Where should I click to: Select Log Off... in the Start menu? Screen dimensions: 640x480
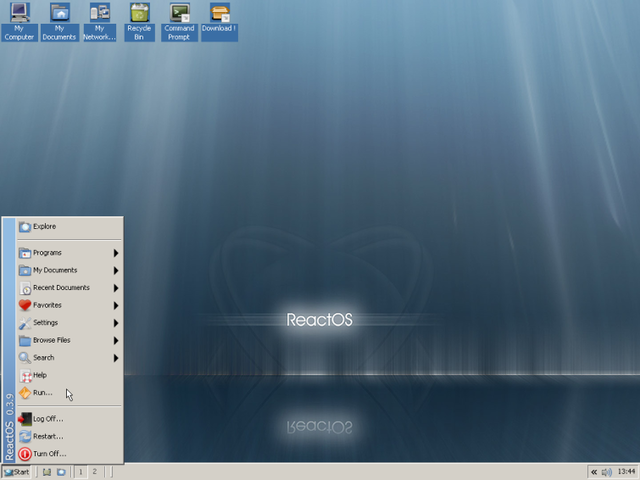pos(69,419)
